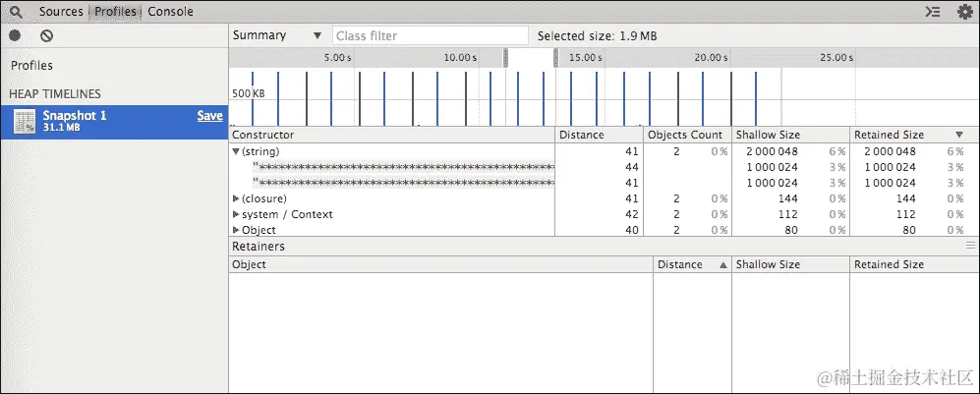Switch to the Console tab

pyautogui.click(x=171, y=11)
